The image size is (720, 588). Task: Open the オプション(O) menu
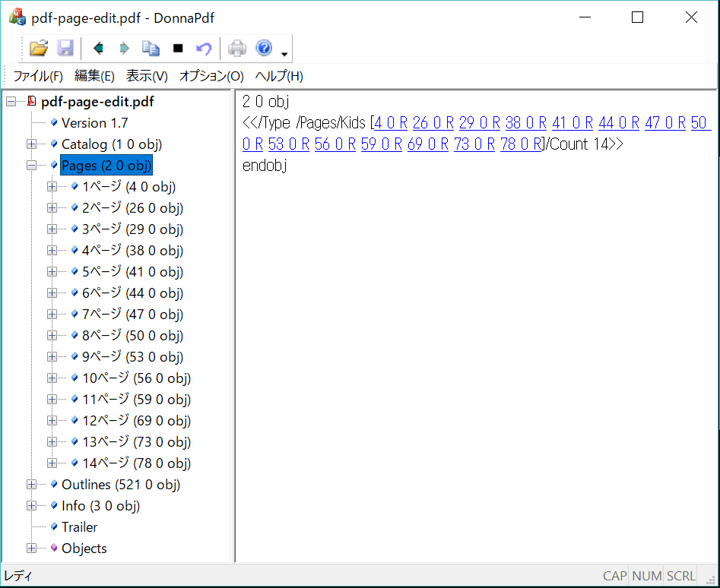211,76
